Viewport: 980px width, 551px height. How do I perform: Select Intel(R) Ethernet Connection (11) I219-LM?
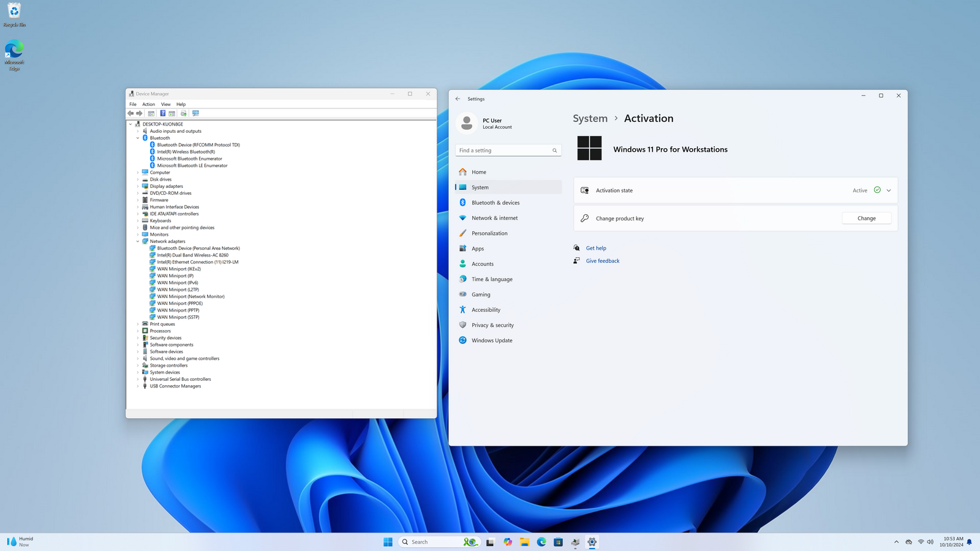pos(197,262)
